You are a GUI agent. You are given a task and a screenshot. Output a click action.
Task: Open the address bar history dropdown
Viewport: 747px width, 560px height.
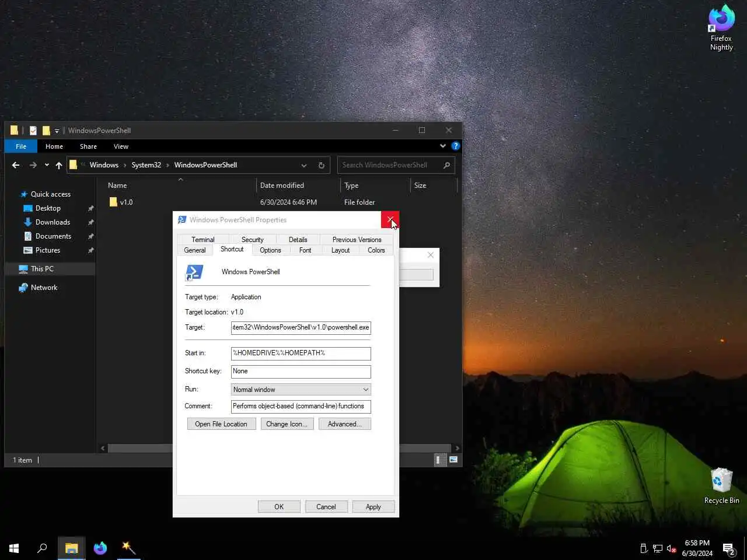[x=303, y=165]
